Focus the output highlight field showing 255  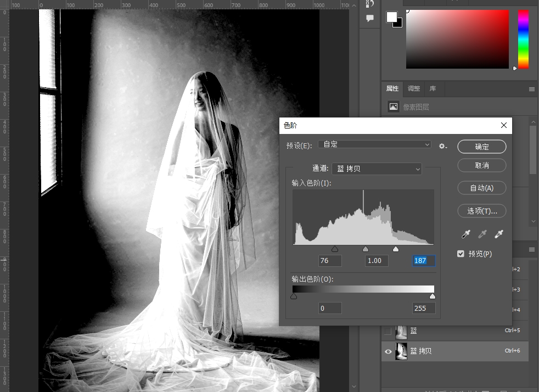click(424, 308)
